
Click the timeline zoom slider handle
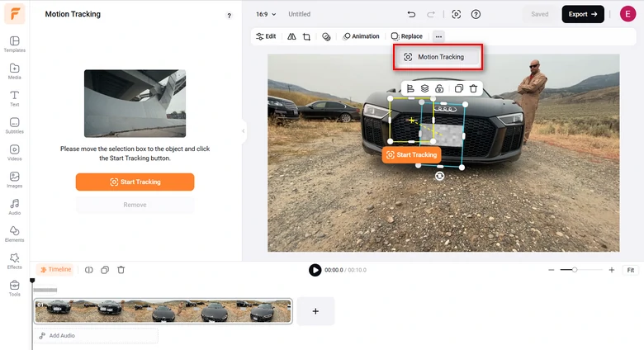575,270
